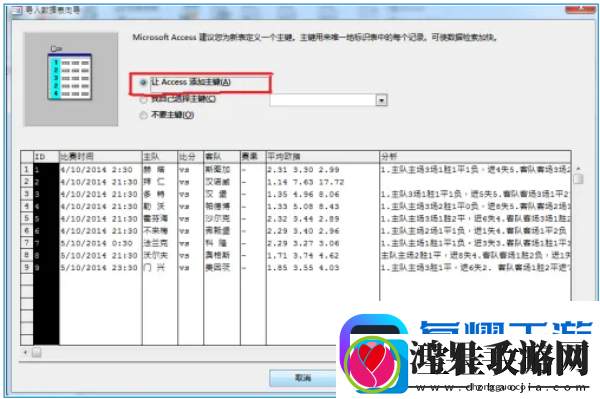Viewport: 600px width, 399px height.
Task: Close the import wizard window
Action: click(581, 8)
